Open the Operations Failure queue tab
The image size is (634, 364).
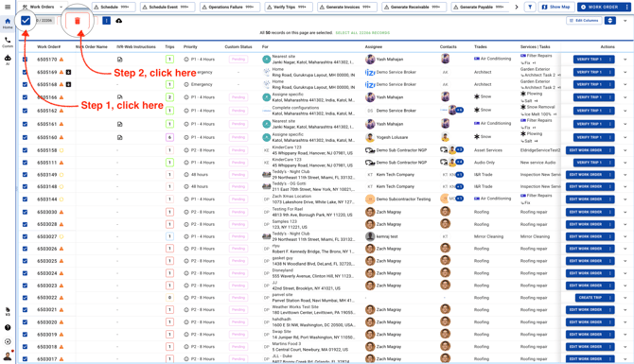tap(230, 7)
